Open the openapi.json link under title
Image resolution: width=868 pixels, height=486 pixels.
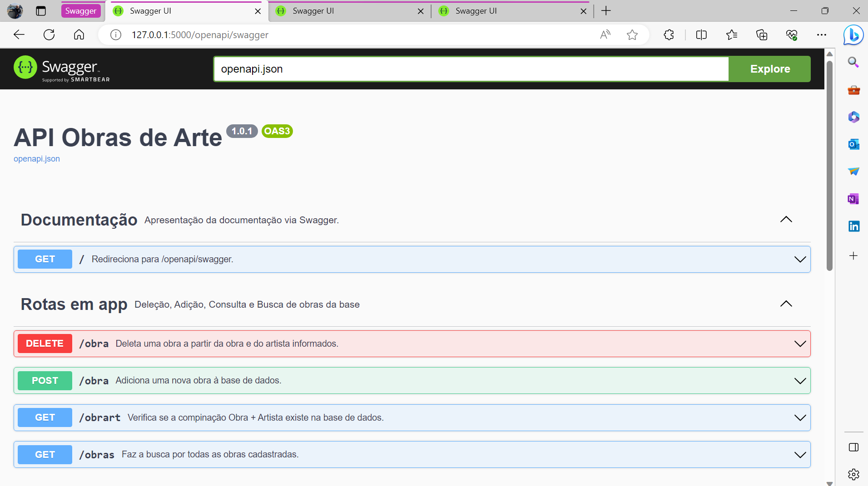click(x=37, y=159)
